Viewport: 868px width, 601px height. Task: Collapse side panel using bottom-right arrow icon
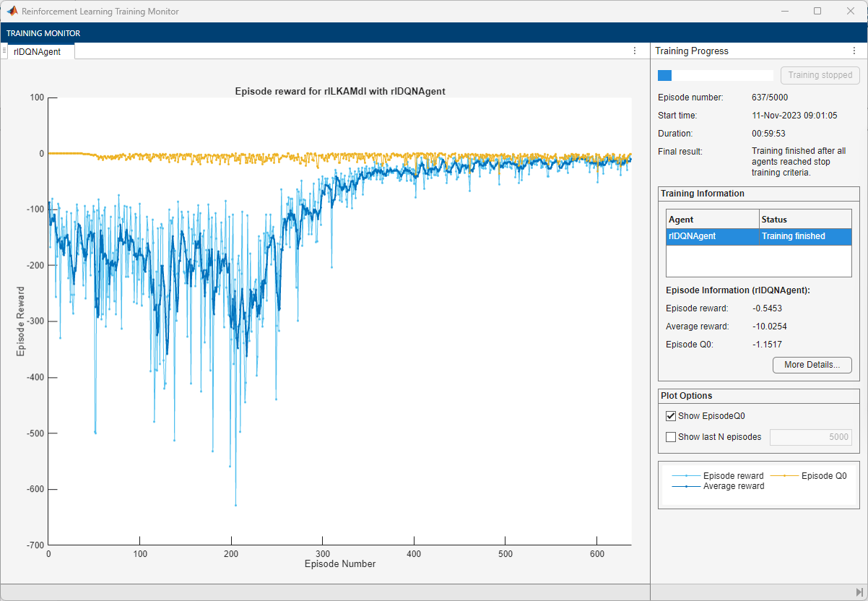859,592
